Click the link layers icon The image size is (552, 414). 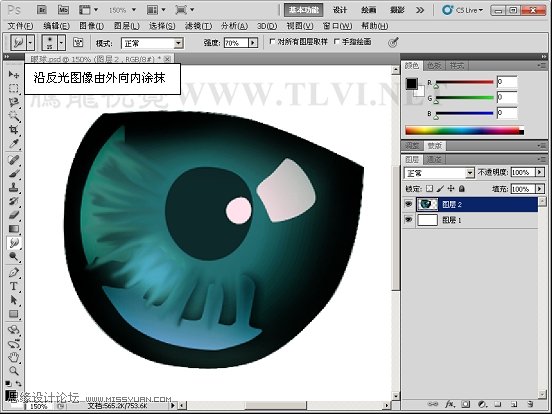click(433, 404)
